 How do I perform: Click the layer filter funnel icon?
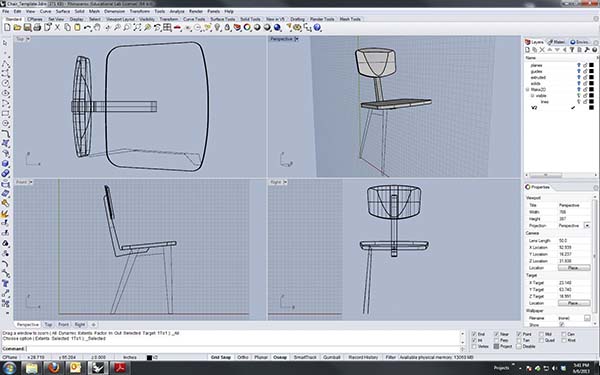tap(572, 50)
